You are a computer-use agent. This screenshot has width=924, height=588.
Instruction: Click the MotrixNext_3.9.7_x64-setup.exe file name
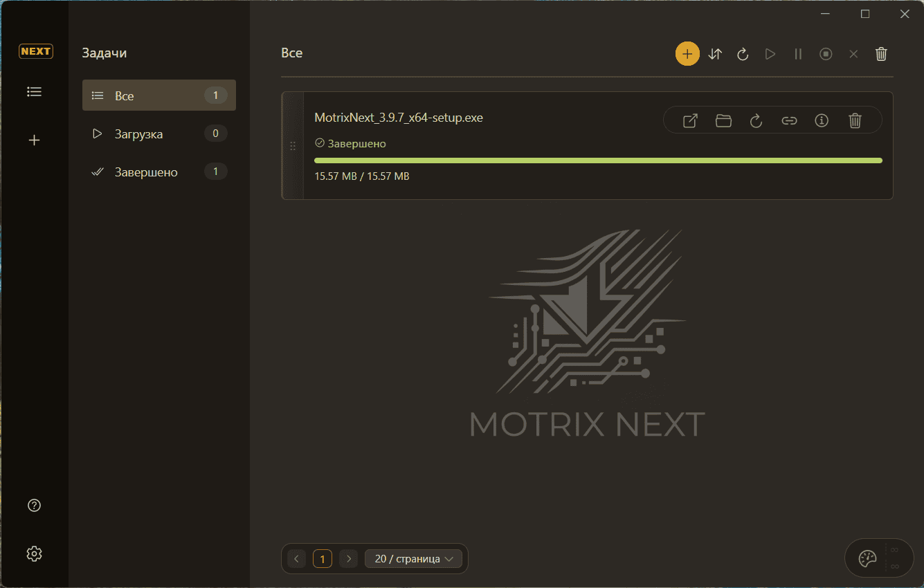point(399,118)
